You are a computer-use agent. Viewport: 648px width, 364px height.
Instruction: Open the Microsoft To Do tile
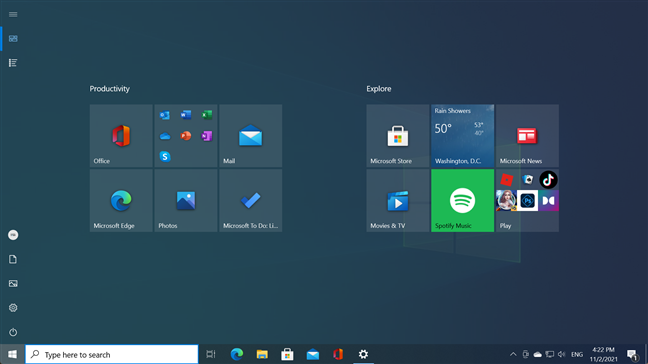pyautogui.click(x=251, y=200)
